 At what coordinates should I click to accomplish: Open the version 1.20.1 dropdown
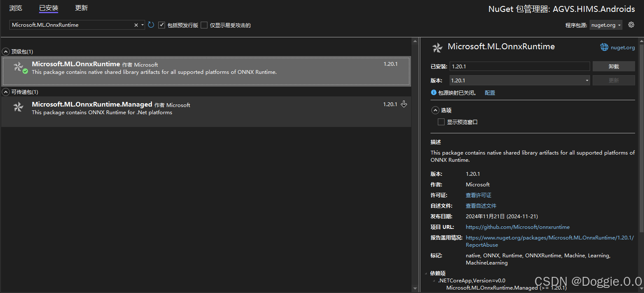pos(519,80)
